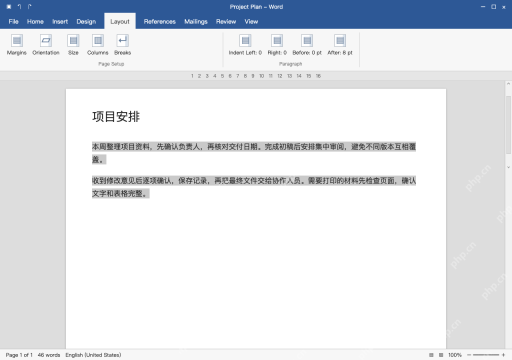Click the scrollbar up arrow
Image resolution: width=512 pixels, height=360 pixels.
(x=508, y=84)
